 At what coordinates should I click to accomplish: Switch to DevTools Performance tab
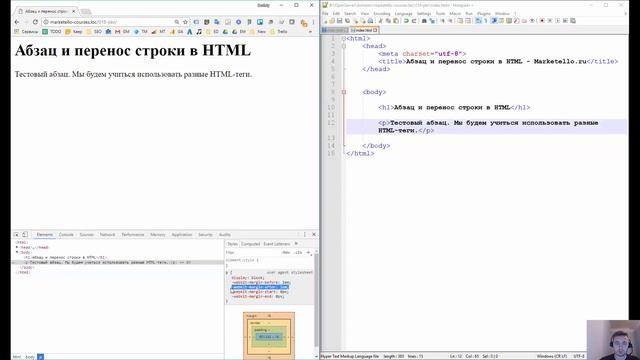click(133, 235)
